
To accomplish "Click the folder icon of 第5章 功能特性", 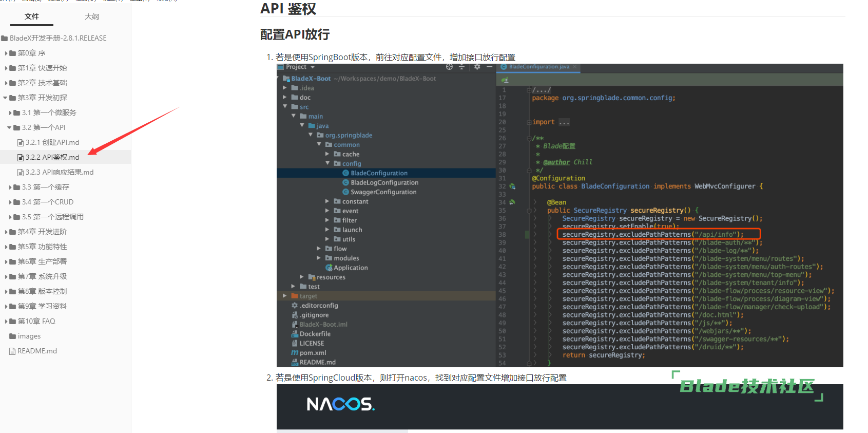I will coord(13,247).
